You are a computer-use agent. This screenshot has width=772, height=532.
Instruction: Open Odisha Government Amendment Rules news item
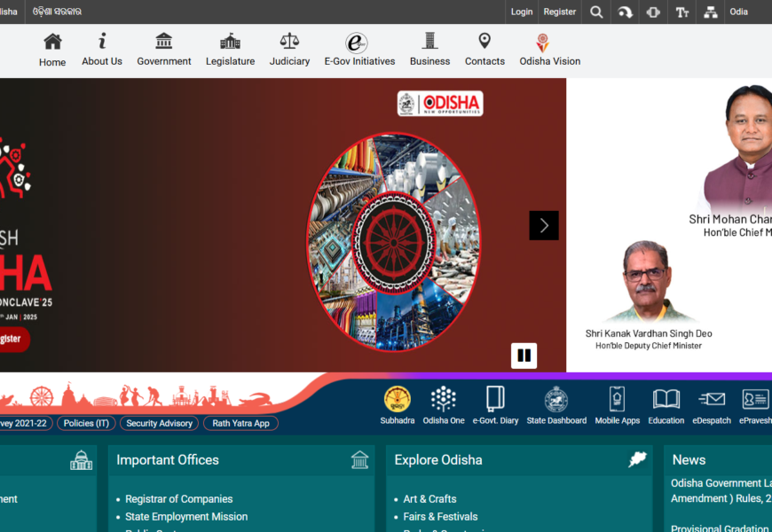(721, 490)
